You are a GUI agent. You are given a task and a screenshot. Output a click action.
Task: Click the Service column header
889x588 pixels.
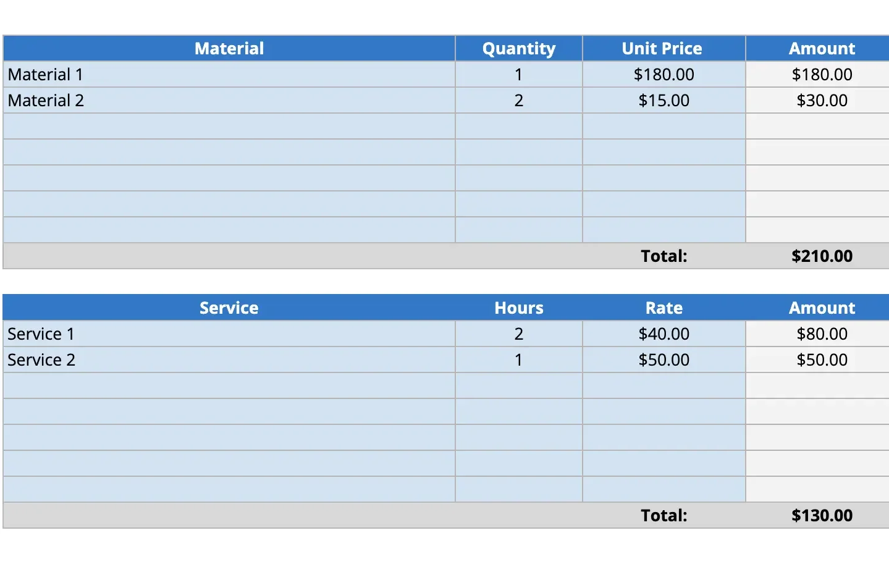pos(229,308)
